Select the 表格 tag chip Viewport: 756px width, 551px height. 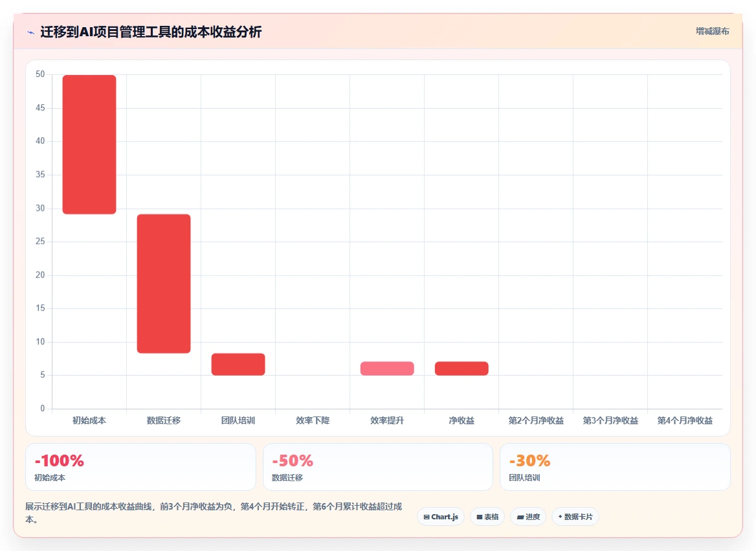coord(487,517)
